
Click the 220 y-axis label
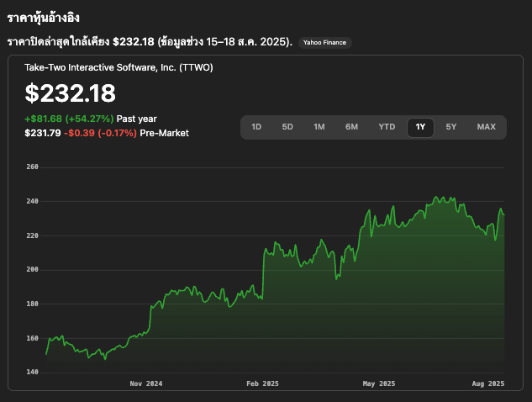coord(32,235)
